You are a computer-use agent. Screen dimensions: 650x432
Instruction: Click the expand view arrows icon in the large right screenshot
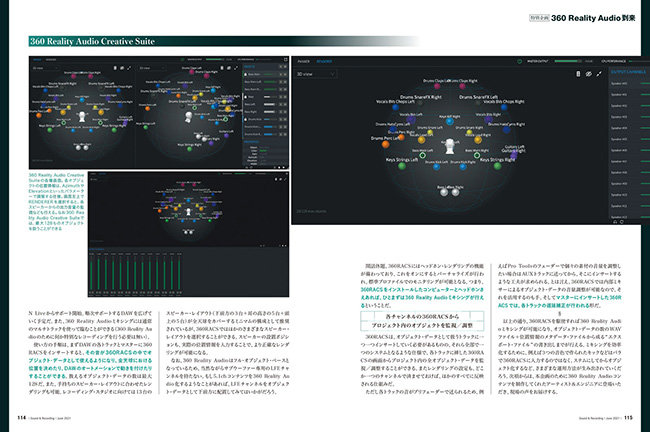[599, 74]
